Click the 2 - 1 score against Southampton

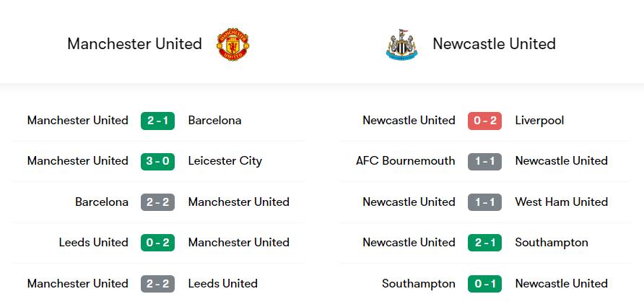(484, 243)
